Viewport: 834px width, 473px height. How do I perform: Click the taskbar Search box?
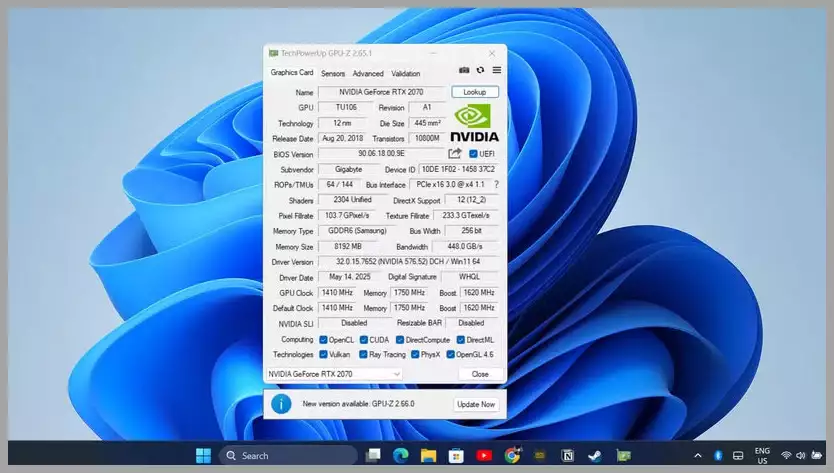point(289,455)
